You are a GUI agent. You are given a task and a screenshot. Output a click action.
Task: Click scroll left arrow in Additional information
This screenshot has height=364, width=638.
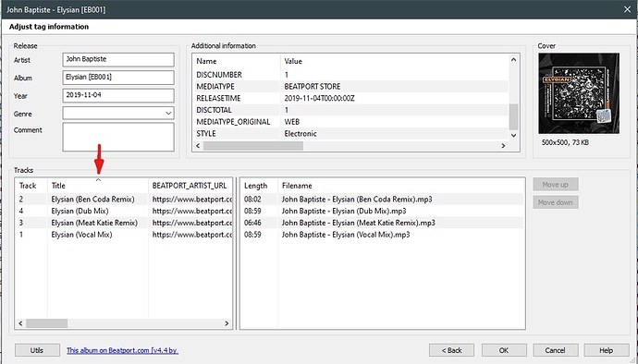pyautogui.click(x=198, y=146)
